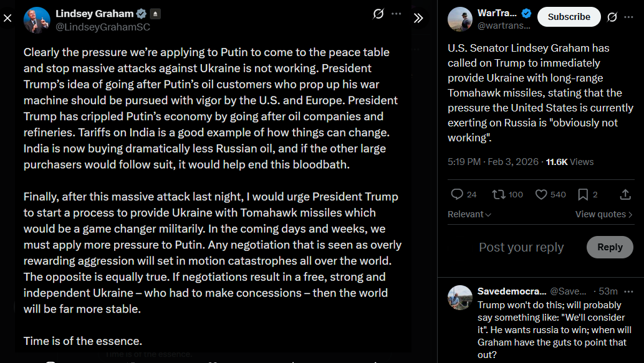Image resolution: width=644 pixels, height=363 pixels.
Task: Open View quotes link
Action: pos(603,214)
